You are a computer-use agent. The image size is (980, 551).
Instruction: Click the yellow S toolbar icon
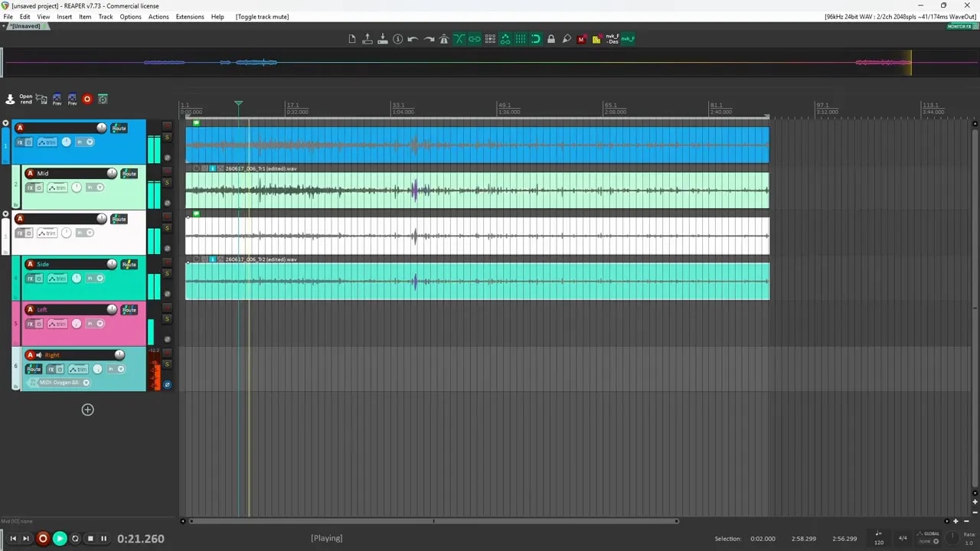coord(596,39)
